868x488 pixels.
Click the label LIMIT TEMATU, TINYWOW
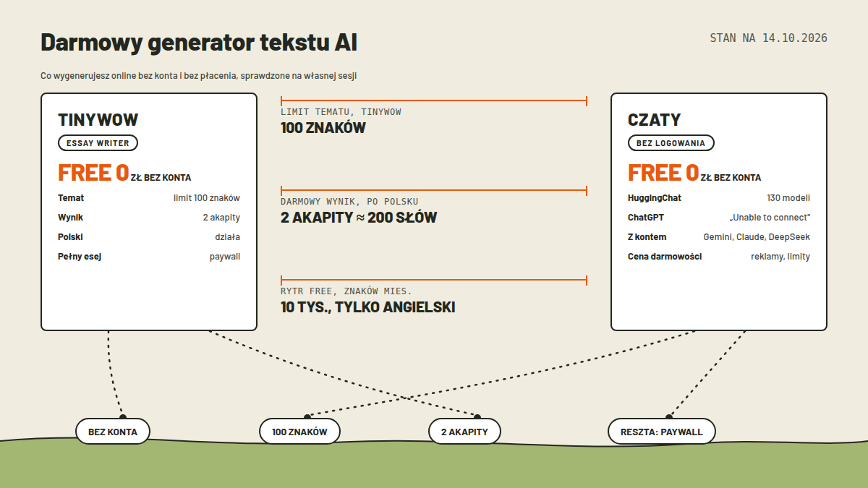341,112
